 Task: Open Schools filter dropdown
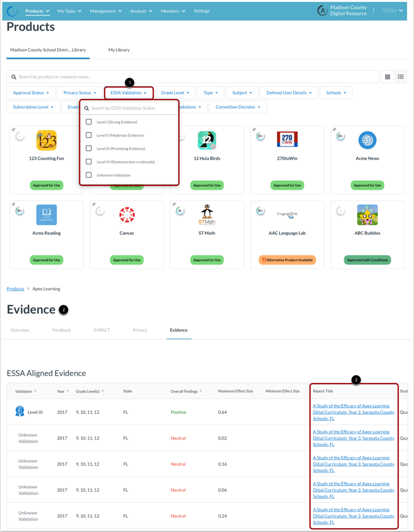(x=336, y=93)
